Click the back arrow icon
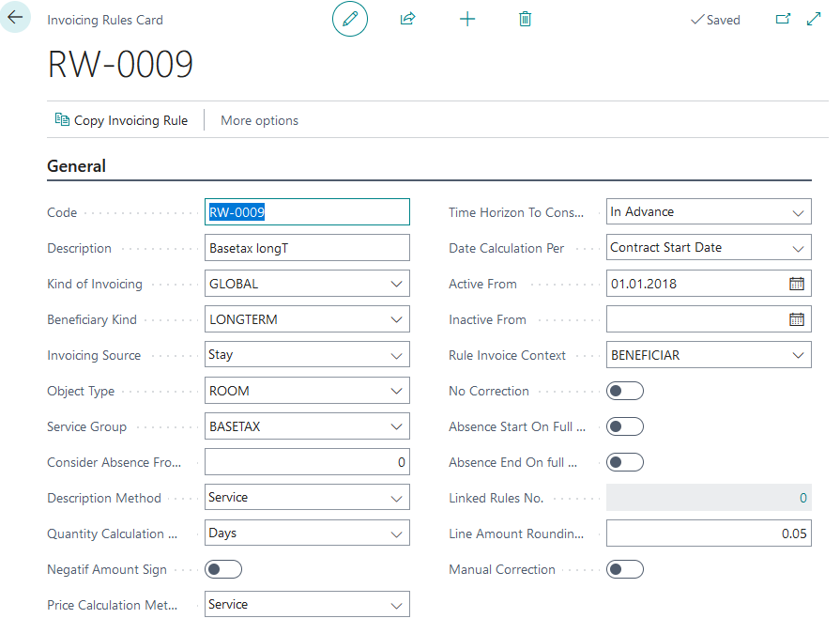 pyautogui.click(x=15, y=17)
